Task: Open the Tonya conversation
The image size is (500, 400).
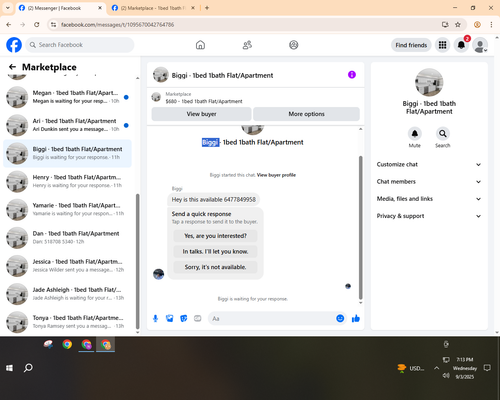Action: [x=67, y=322]
